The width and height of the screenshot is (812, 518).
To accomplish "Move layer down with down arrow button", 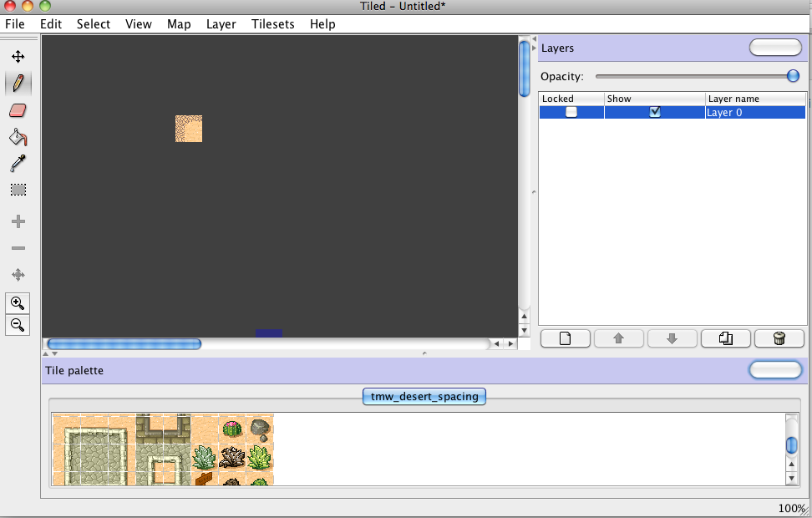I will click(x=672, y=338).
